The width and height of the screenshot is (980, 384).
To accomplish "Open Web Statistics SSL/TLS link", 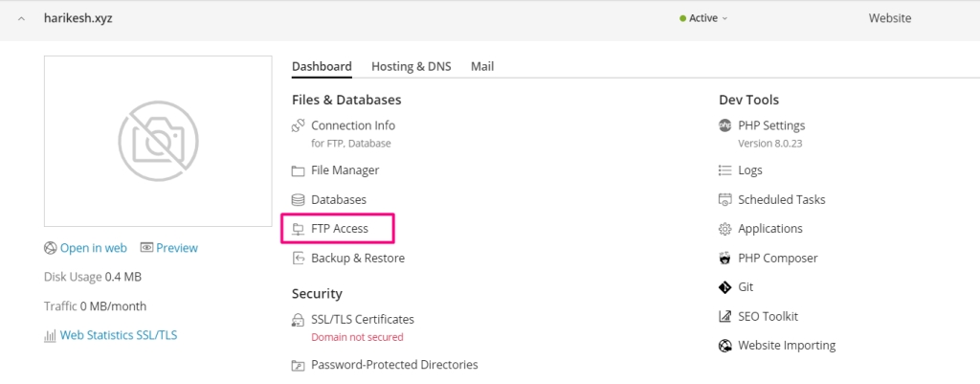I will [x=118, y=335].
